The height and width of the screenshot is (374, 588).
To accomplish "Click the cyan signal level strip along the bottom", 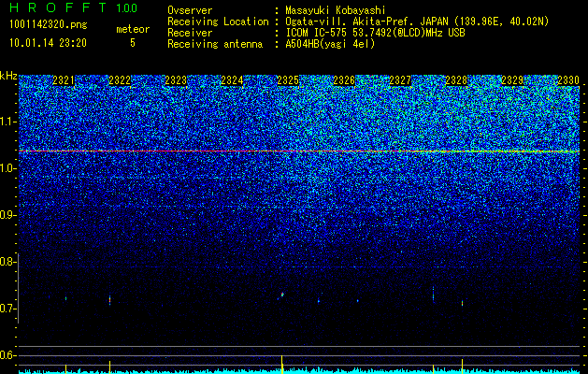I will pos(299,371).
